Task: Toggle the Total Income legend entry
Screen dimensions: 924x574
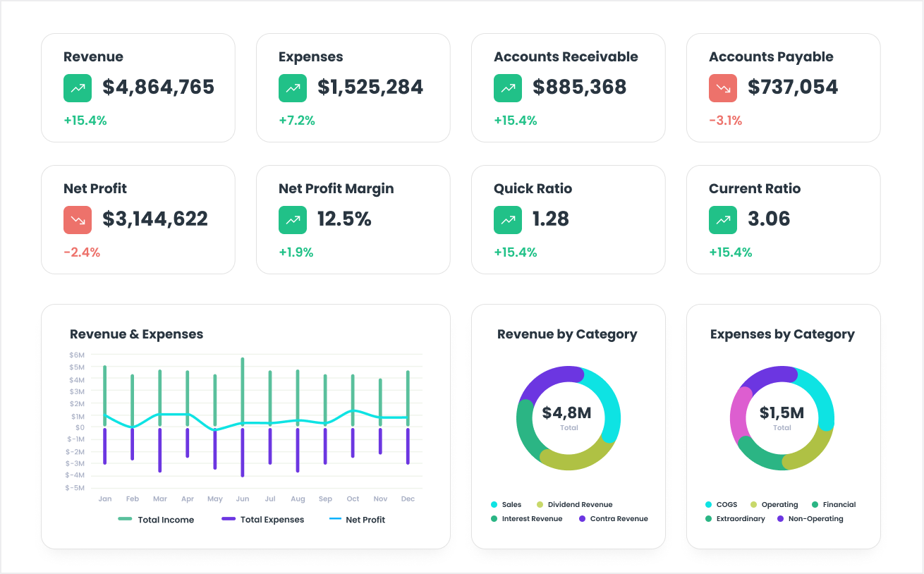Action: point(156,520)
